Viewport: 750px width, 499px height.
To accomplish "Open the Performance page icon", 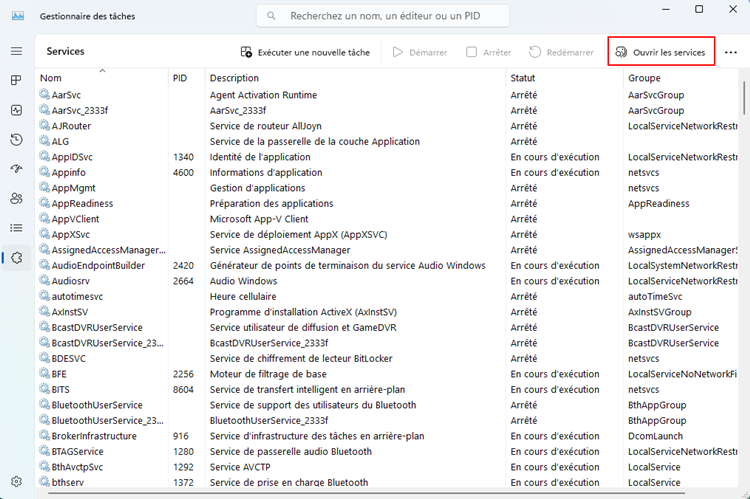I will click(16, 110).
